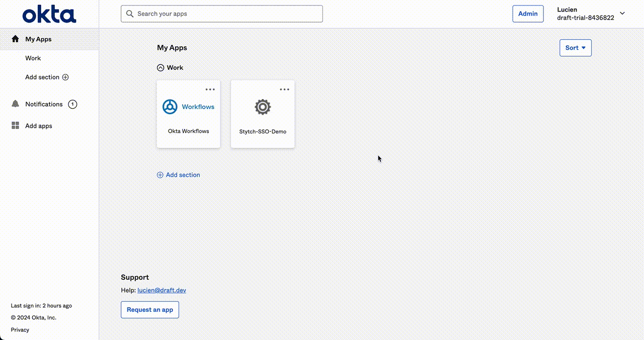The width and height of the screenshot is (644, 340).
Task: Click the © 2024 Okta, Inc. text
Action: pos(34,318)
